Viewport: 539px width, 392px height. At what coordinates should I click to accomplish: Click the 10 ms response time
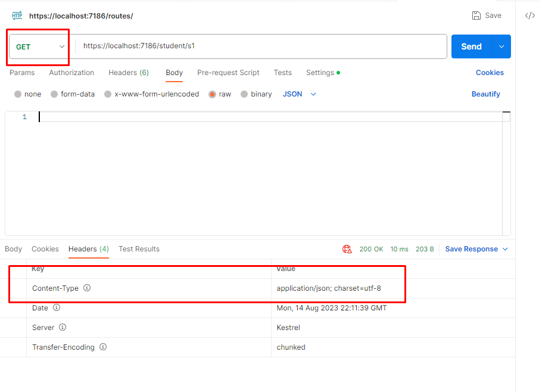[399, 249]
